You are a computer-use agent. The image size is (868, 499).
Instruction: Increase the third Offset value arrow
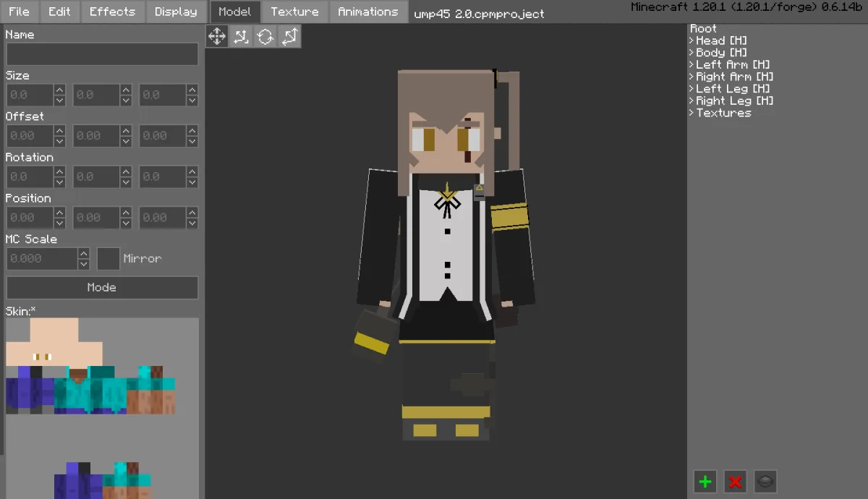click(x=192, y=130)
